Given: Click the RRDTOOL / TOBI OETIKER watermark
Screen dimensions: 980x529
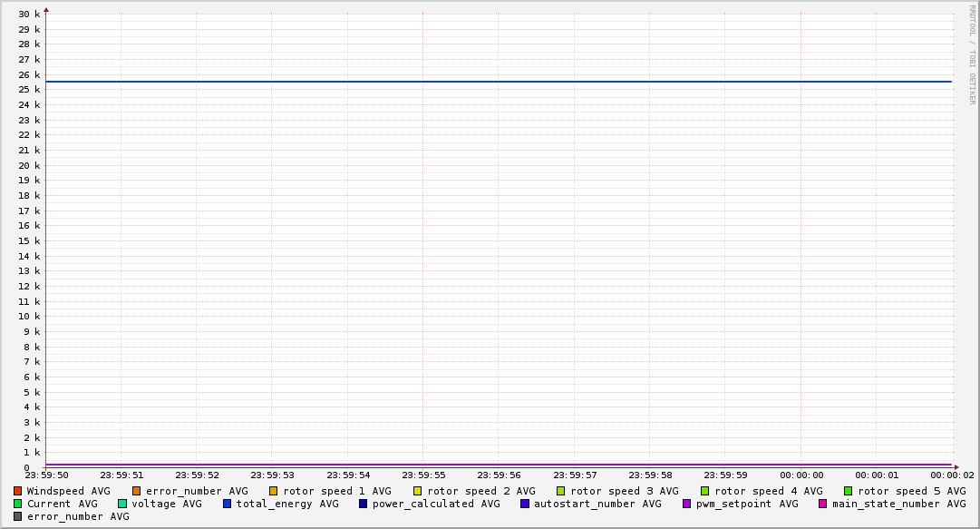Looking at the screenshot, I should point(972,54).
